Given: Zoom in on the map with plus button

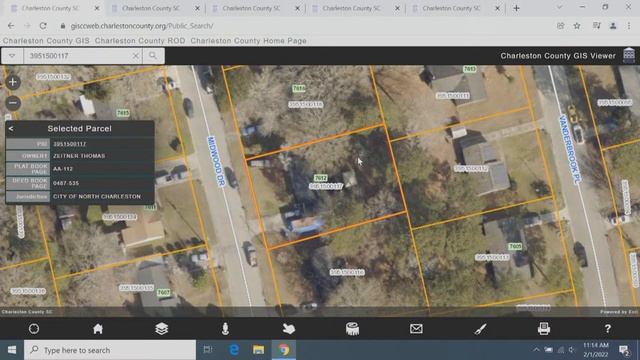Looking at the screenshot, I should [13, 82].
